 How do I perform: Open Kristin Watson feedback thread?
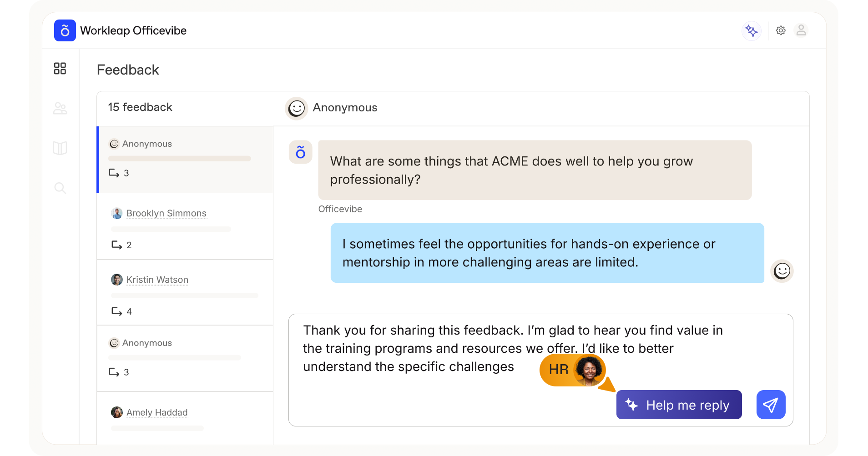[x=157, y=280]
